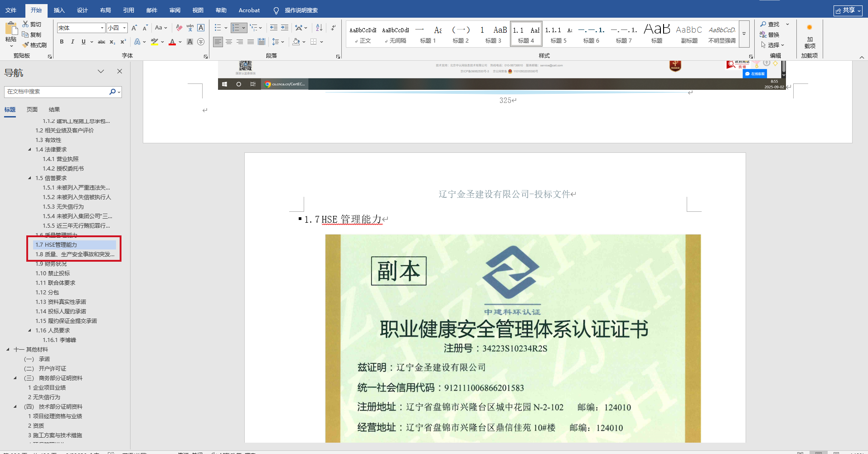Toggle center paragraph alignment
The image size is (868, 454).
coord(229,42)
